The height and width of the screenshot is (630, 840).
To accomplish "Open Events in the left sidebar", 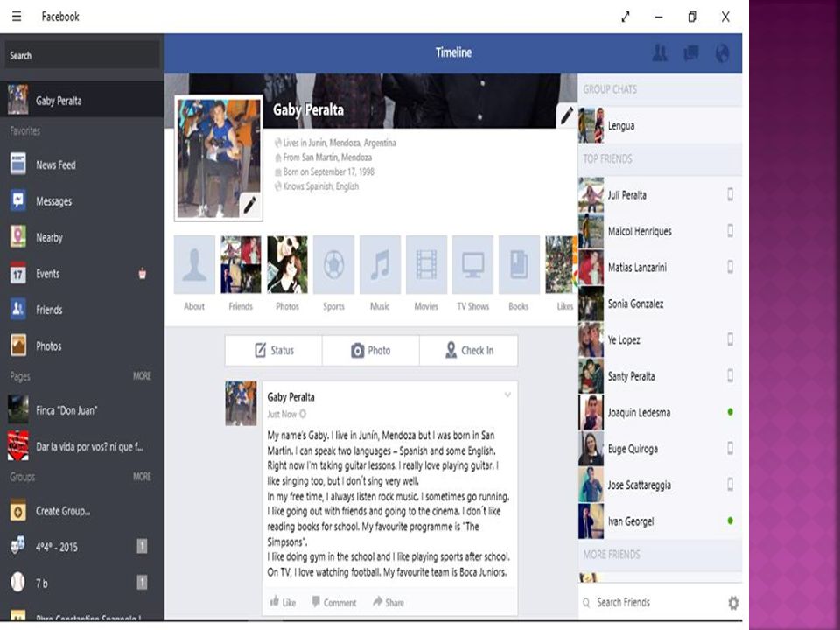I will [82, 274].
